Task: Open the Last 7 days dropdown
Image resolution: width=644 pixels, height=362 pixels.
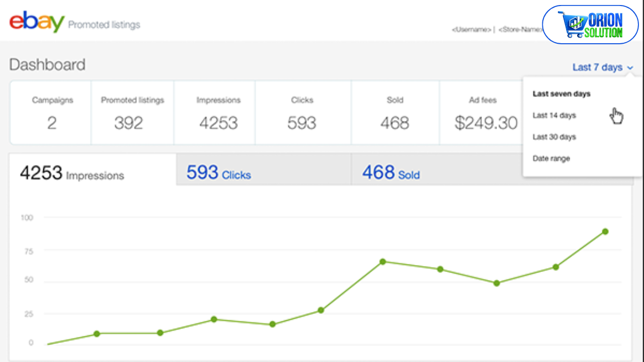Action: tap(603, 67)
